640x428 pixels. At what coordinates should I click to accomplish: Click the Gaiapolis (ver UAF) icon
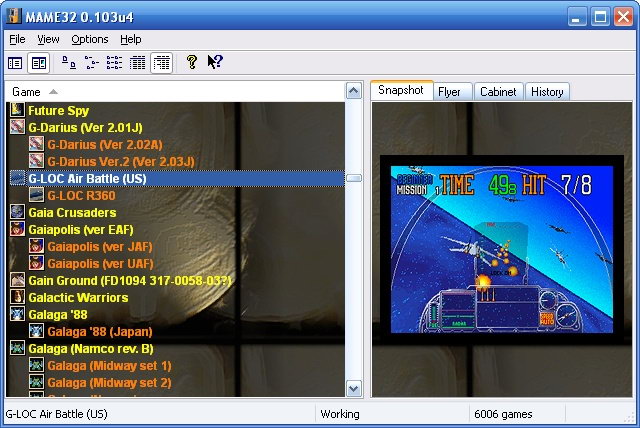[x=36, y=263]
